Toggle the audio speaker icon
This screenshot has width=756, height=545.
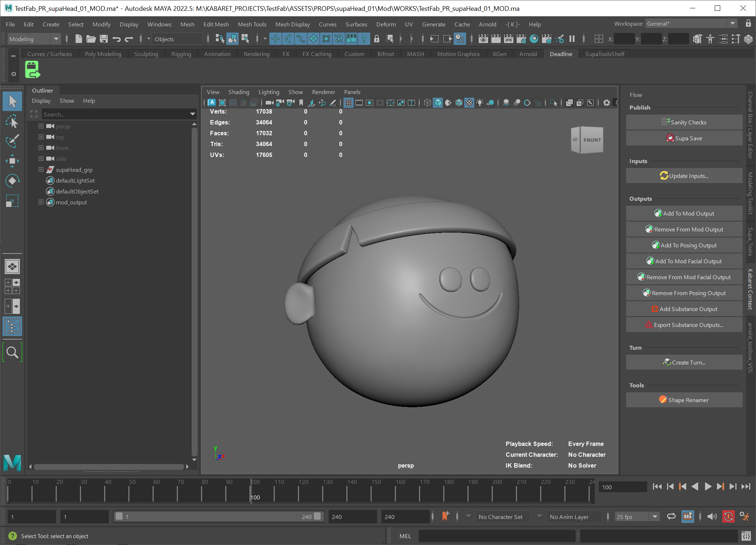712,516
